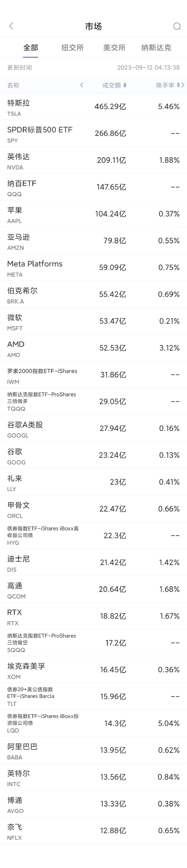The width and height of the screenshot is (187, 868).
Task: Open the TQQQ ProShares 三倍做多 row
Action: (x=93, y=402)
